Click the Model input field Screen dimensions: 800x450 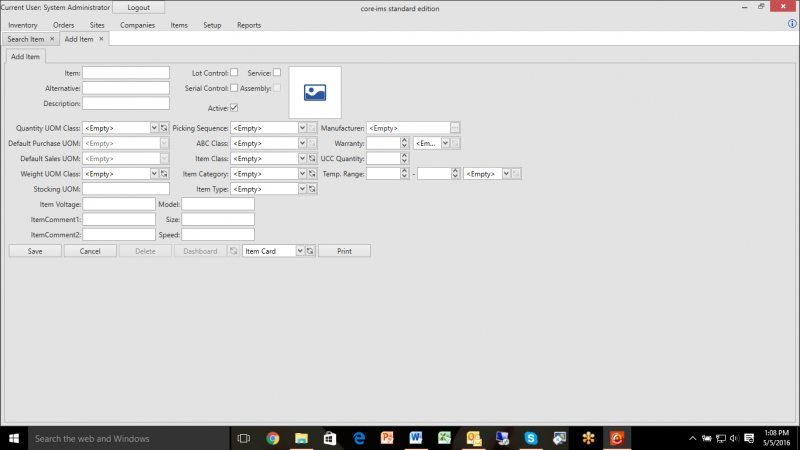(218, 205)
